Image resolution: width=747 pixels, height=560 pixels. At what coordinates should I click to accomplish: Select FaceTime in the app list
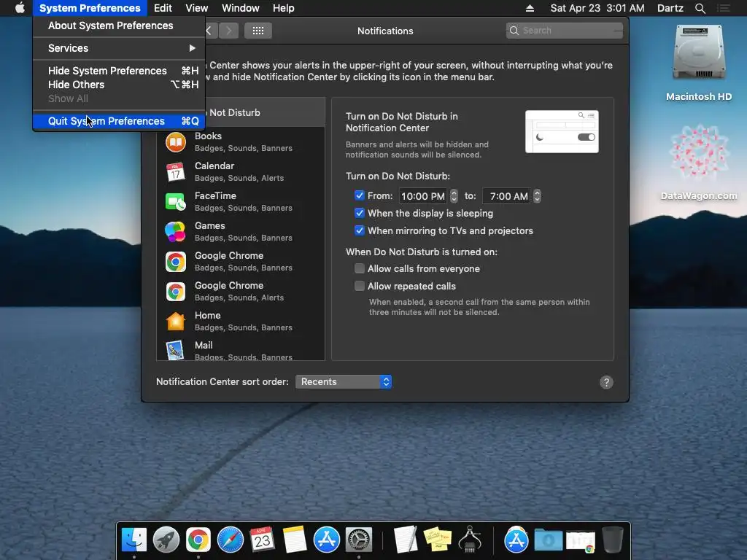[x=241, y=202]
